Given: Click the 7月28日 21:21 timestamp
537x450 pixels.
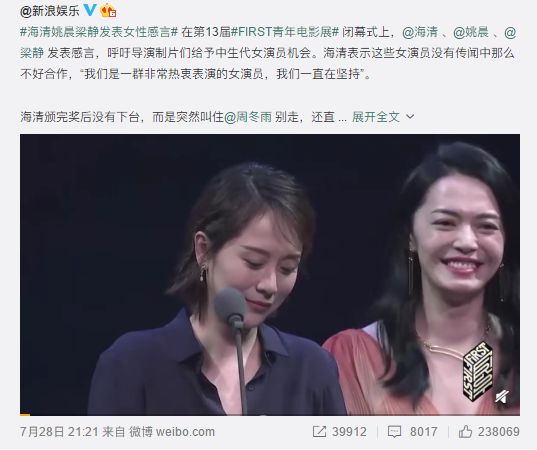Looking at the screenshot, I should (59, 432).
